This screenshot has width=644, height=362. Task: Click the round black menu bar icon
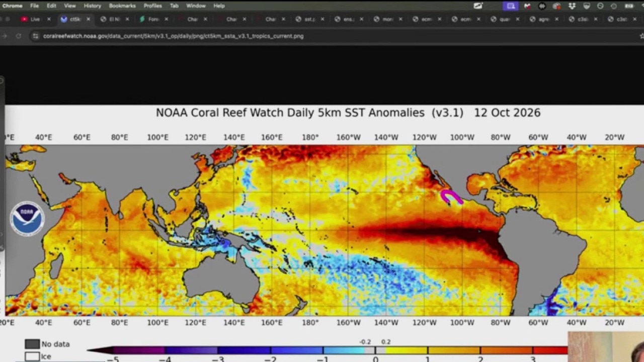coord(542,6)
